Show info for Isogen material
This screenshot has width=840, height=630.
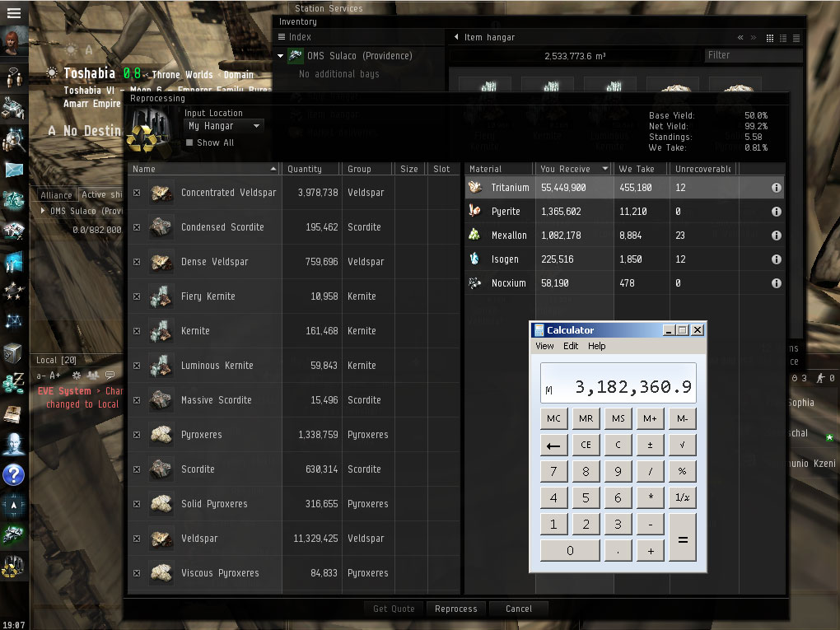pyautogui.click(x=777, y=259)
